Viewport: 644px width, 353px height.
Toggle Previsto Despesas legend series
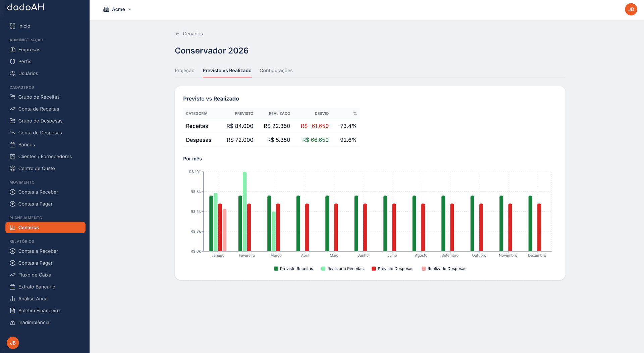point(392,269)
